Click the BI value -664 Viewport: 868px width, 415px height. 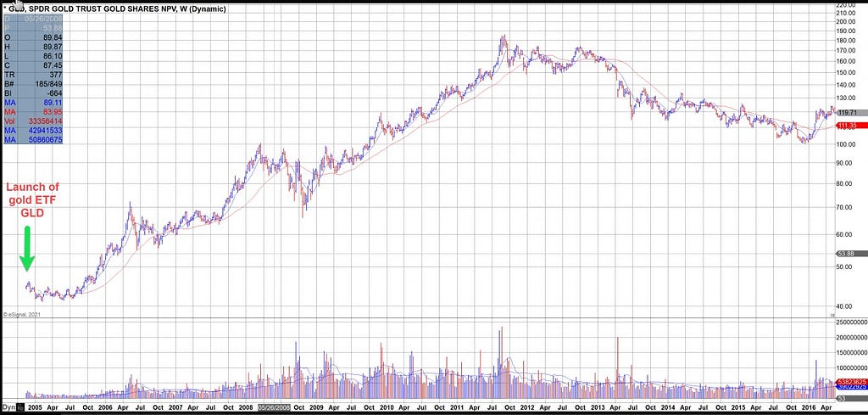click(x=53, y=93)
